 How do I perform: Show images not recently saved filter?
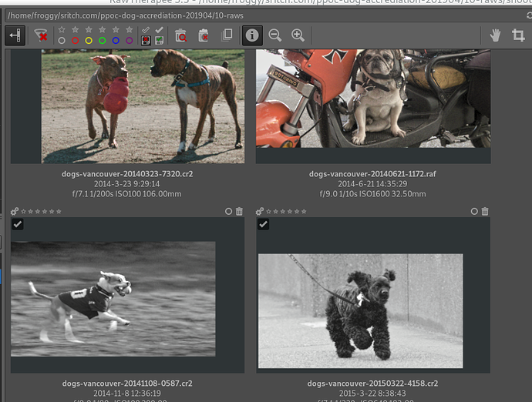pos(146,41)
